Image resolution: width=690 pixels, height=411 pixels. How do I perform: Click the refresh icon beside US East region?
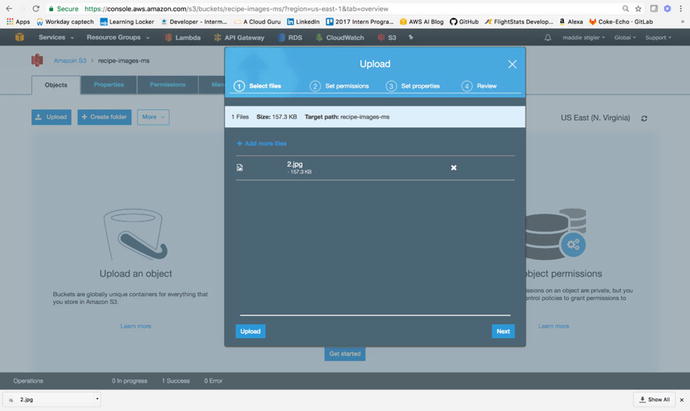point(644,118)
